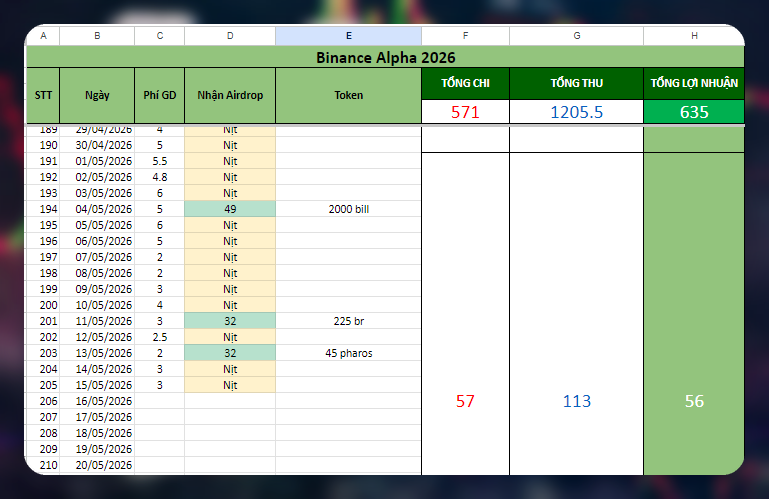Select STT cell 199

pos(43,289)
